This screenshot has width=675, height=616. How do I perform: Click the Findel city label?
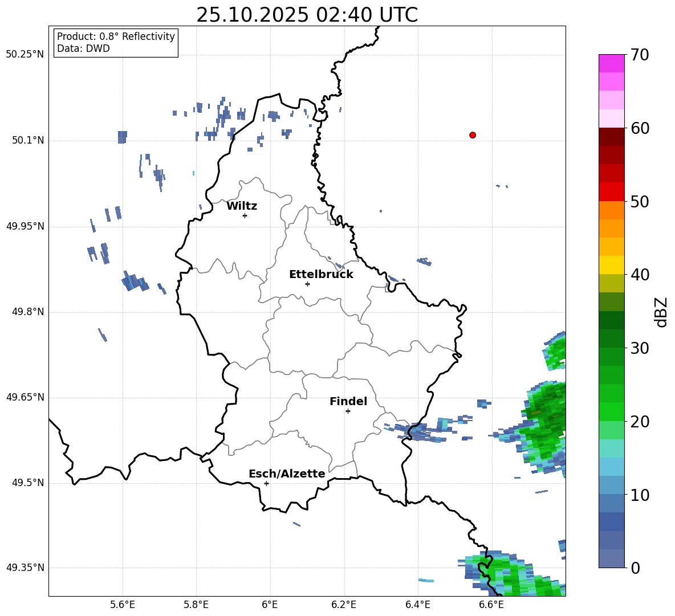pos(348,401)
